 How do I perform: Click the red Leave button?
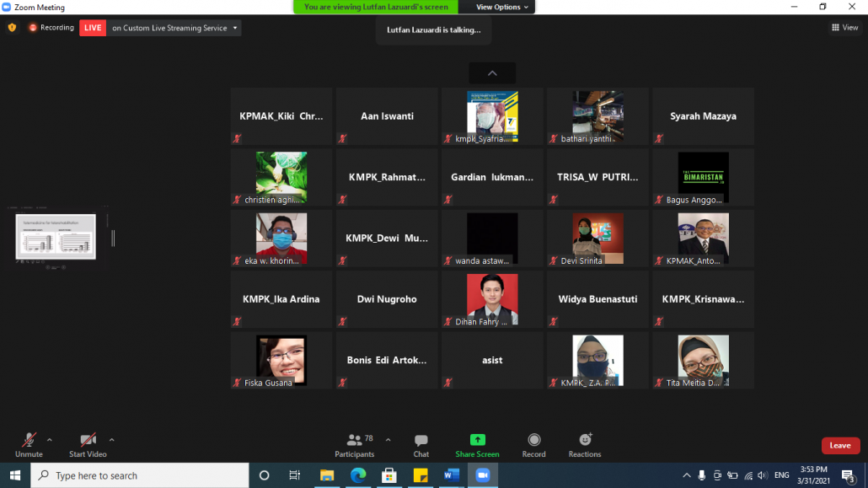click(x=840, y=445)
